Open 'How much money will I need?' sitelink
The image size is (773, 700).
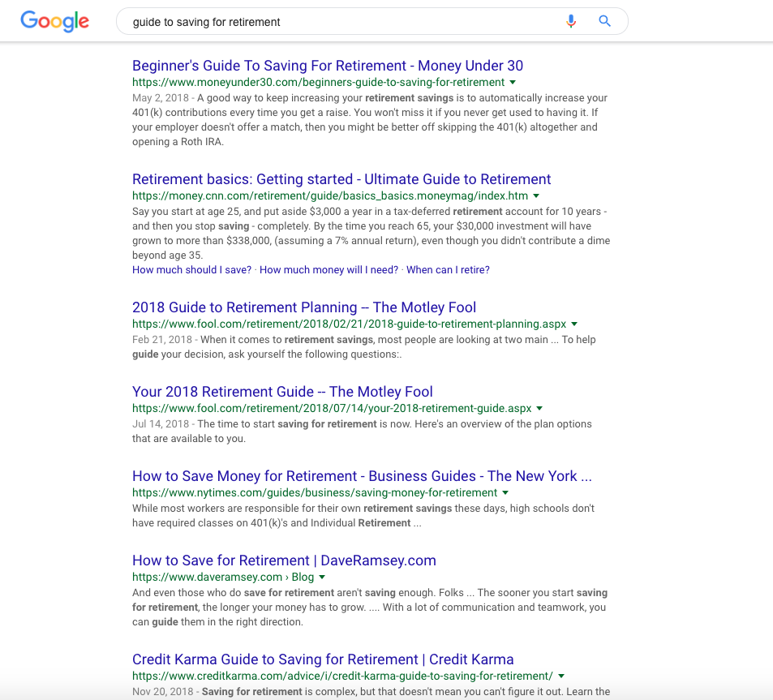coord(329,269)
